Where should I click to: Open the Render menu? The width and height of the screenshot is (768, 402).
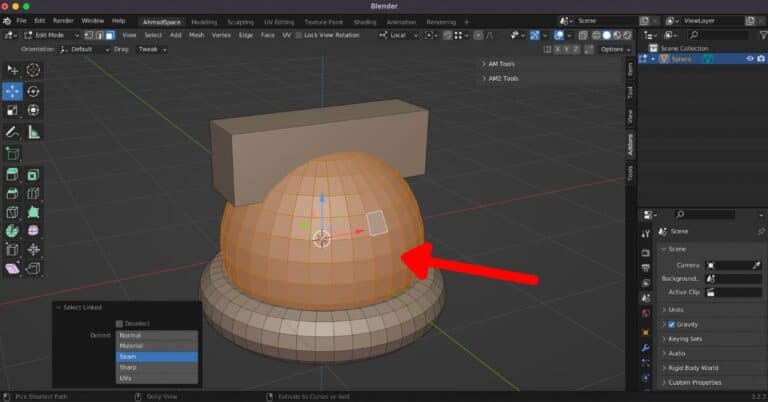63,20
